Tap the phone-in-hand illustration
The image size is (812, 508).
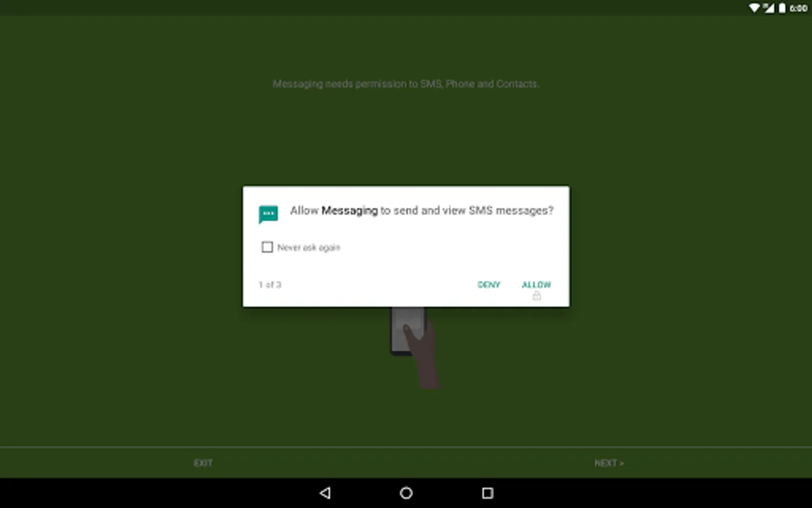[415, 347]
